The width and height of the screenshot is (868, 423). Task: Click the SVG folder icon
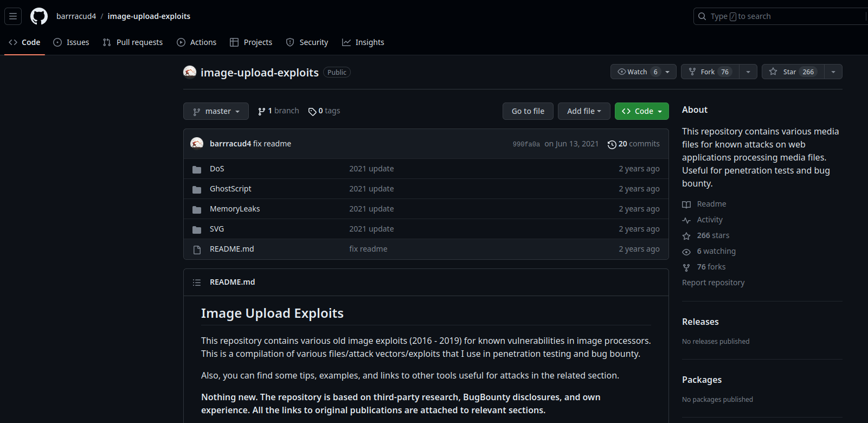[x=197, y=229]
